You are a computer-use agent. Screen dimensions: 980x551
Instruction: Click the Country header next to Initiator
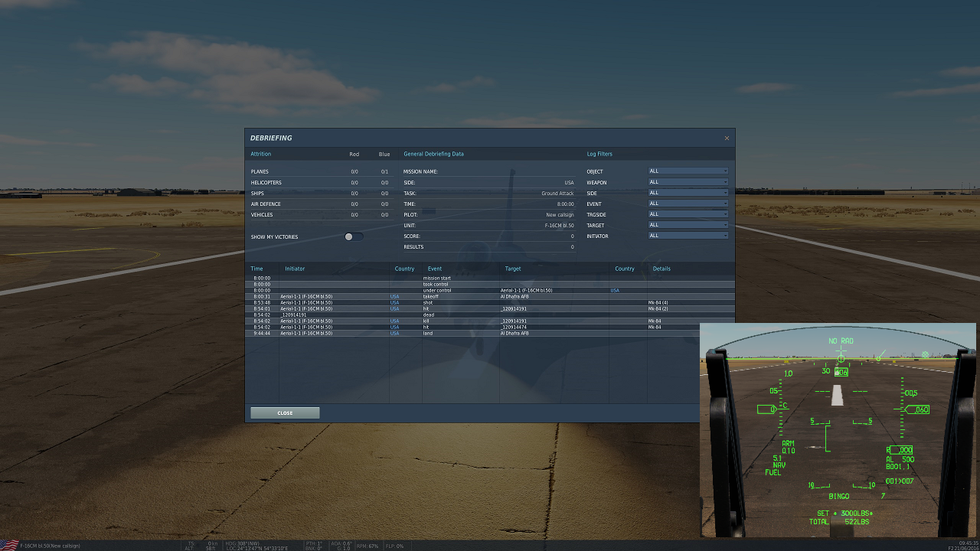pyautogui.click(x=404, y=269)
